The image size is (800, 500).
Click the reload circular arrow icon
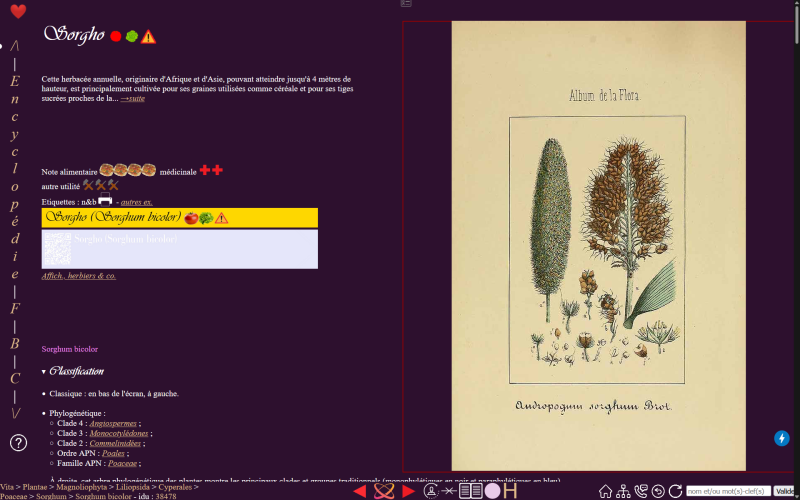tap(675, 491)
